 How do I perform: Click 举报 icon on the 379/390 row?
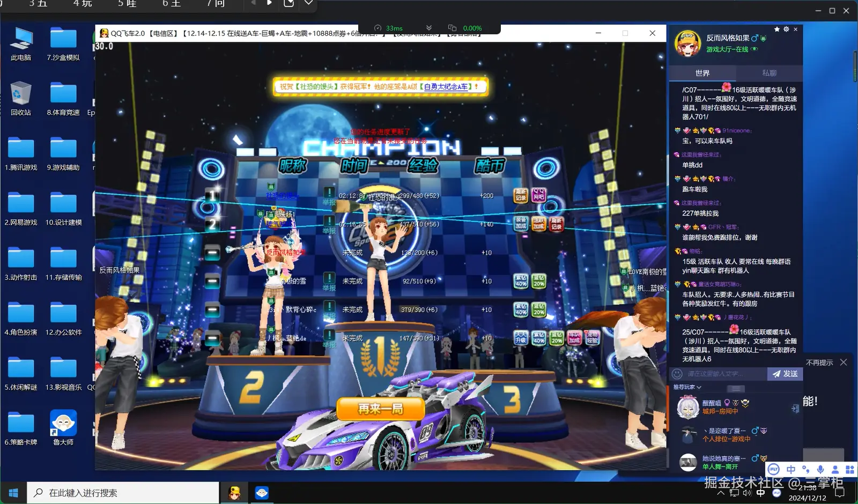329,309
